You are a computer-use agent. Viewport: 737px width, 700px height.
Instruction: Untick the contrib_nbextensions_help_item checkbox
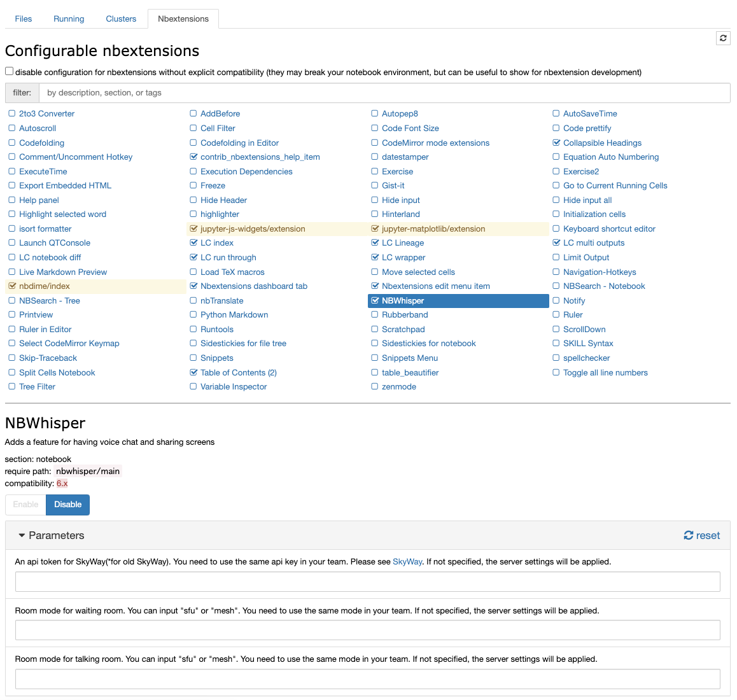[193, 157]
